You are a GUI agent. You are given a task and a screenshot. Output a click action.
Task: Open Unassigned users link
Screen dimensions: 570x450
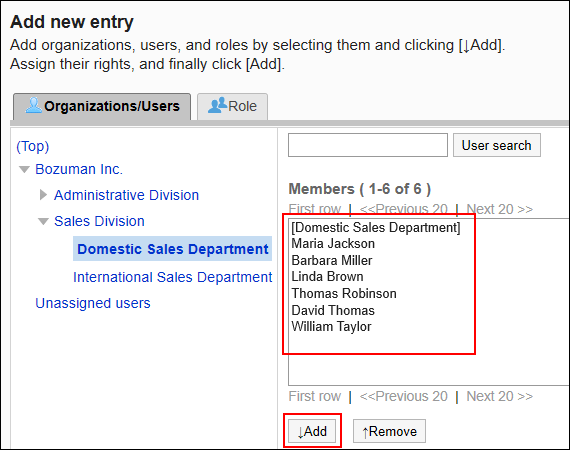click(x=93, y=303)
